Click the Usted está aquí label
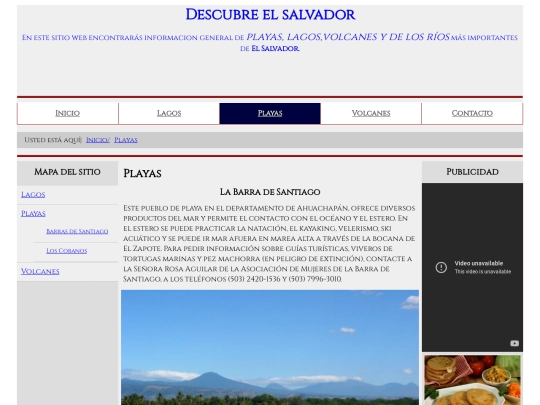Screen dimensions: 540x405 coord(53,140)
